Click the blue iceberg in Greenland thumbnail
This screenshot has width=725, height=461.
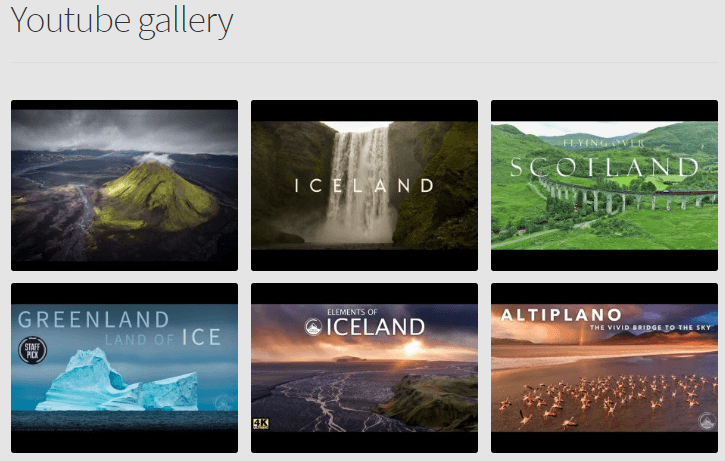click(117, 381)
